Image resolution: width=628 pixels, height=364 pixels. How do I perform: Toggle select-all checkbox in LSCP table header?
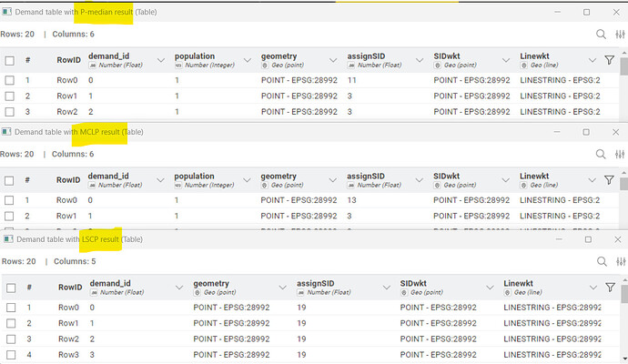tap(9, 287)
